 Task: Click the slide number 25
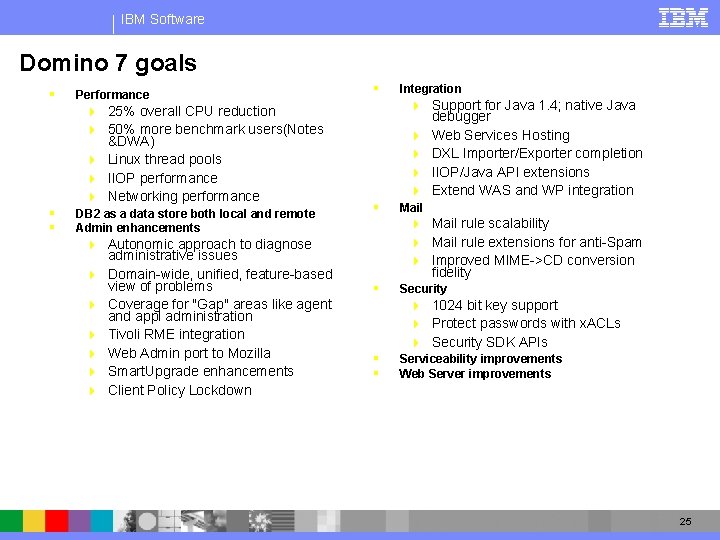point(685,521)
